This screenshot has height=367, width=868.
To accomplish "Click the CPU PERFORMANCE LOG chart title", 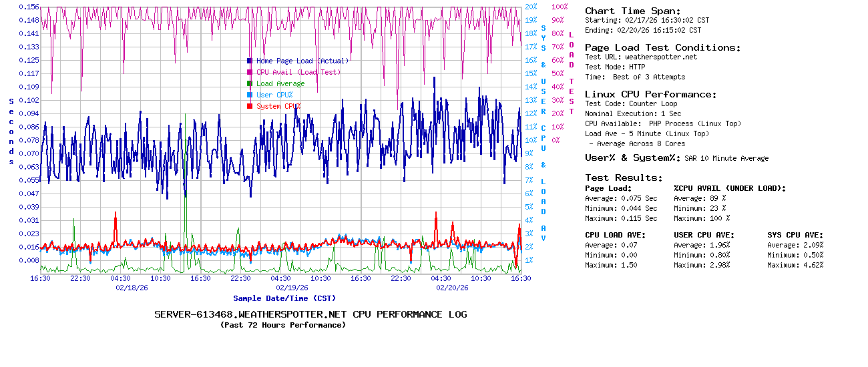I will pos(310,314).
